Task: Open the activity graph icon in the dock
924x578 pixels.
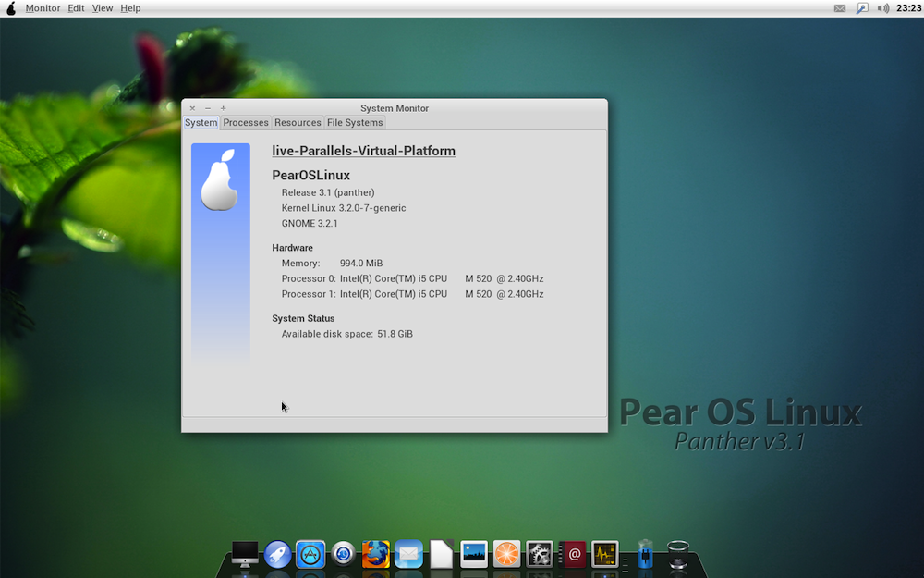Action: pyautogui.click(x=604, y=555)
